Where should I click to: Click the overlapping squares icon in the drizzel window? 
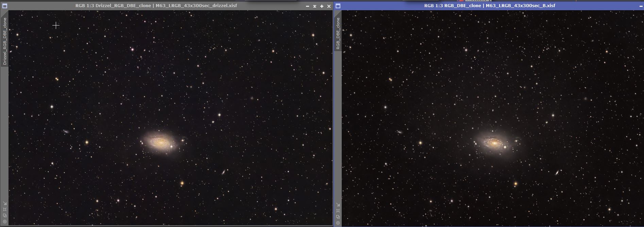click(5, 215)
